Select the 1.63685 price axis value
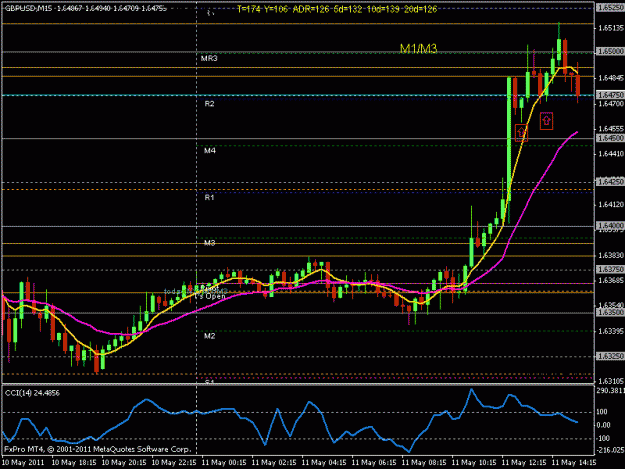 (x=610, y=281)
